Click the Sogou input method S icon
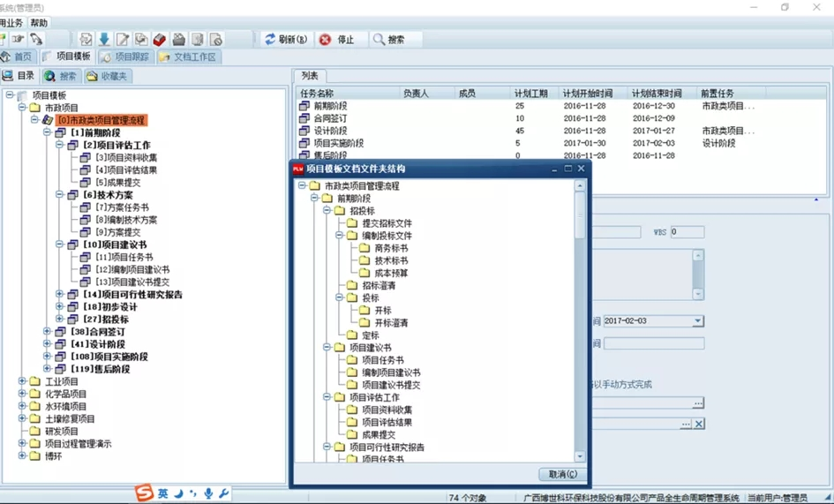The height and width of the screenshot is (504, 834). pyautogui.click(x=144, y=493)
